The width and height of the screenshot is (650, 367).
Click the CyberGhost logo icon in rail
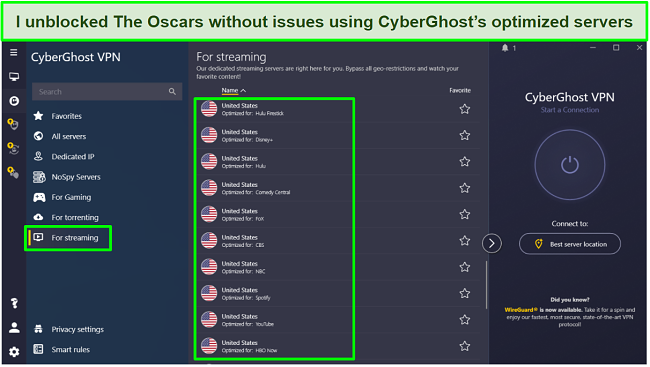pos(14,101)
